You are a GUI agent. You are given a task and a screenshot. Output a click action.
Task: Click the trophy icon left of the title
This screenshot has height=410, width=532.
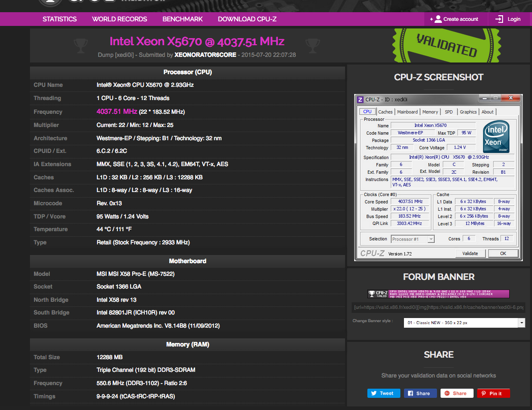coord(81,45)
